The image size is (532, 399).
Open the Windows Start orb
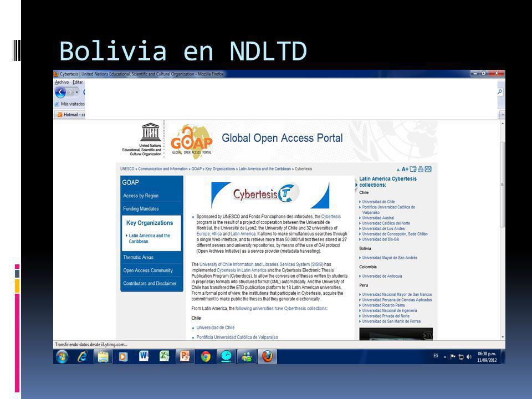click(x=62, y=356)
